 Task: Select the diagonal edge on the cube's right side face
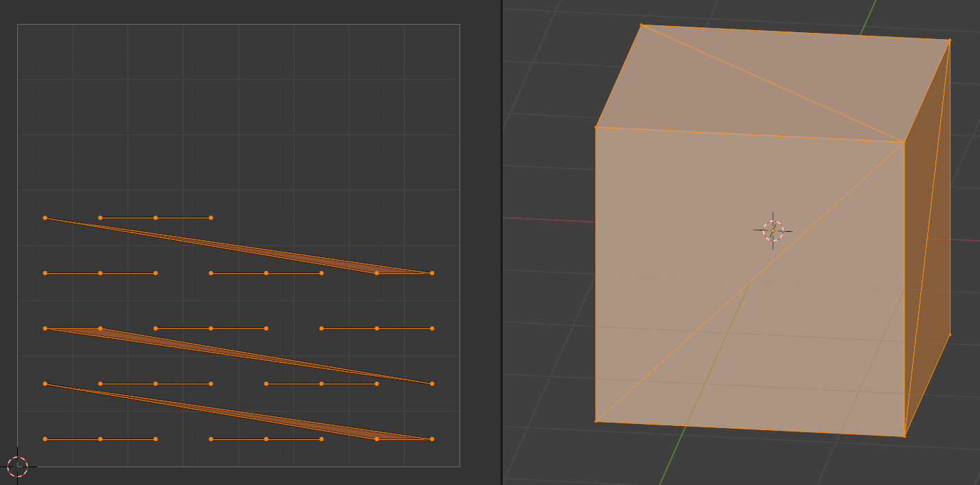(x=927, y=238)
